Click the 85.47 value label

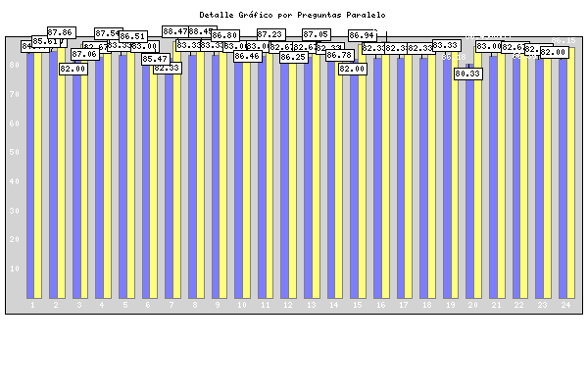156,59
